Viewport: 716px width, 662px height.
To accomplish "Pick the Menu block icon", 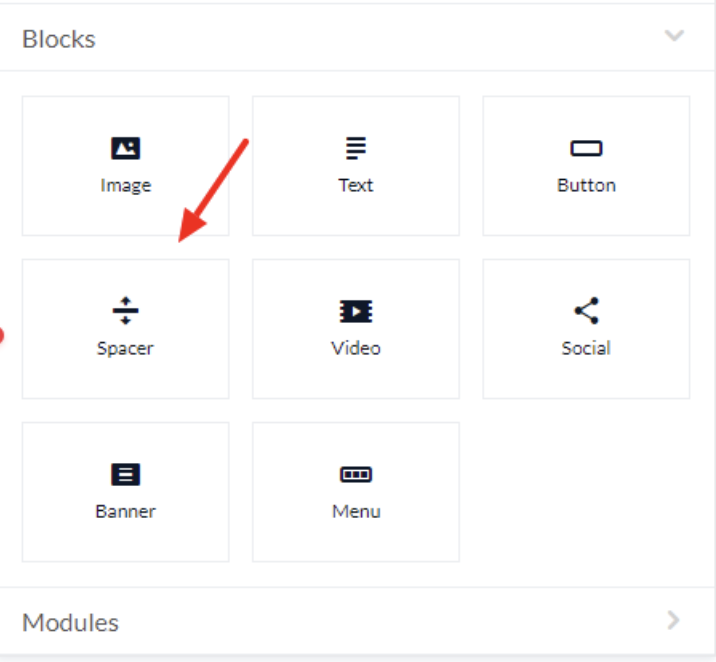I will [356, 474].
